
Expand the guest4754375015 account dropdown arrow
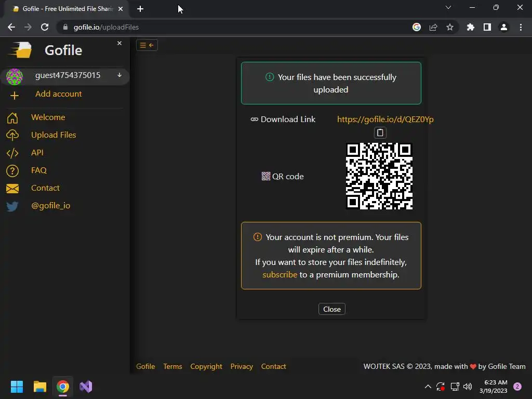pyautogui.click(x=119, y=75)
